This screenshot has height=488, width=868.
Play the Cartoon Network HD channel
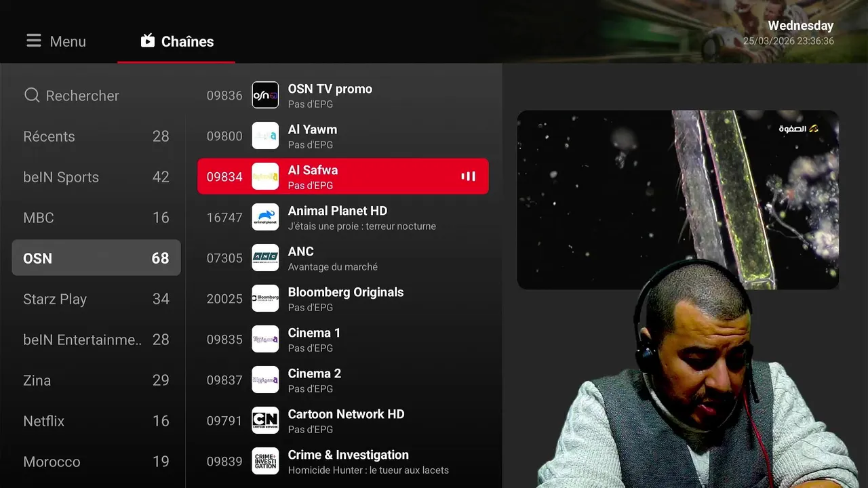click(x=343, y=421)
